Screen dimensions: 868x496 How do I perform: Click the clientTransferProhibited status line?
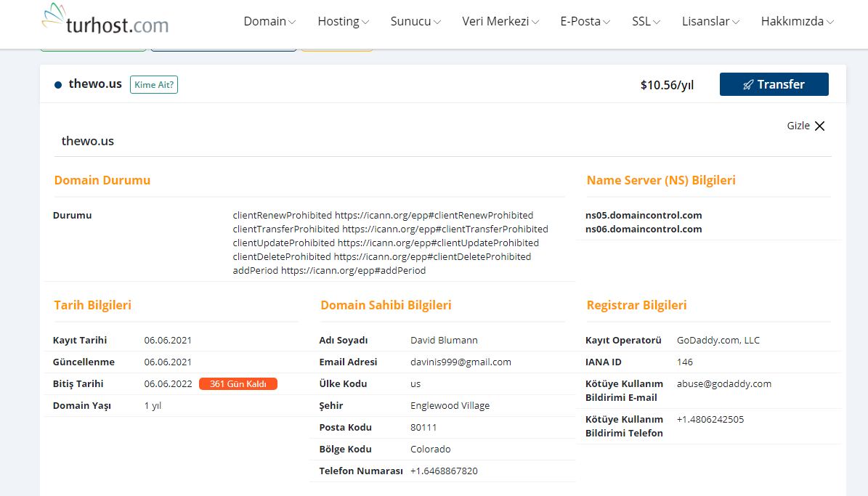point(390,229)
